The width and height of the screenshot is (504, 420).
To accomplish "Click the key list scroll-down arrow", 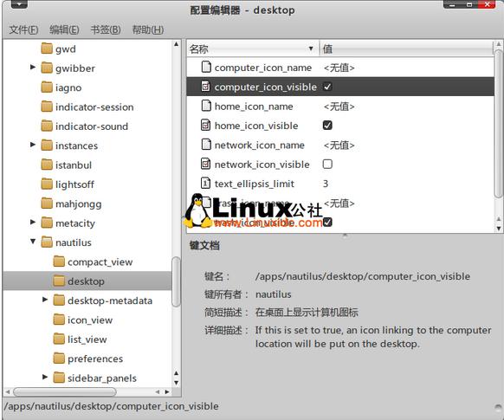I will coord(499,229).
